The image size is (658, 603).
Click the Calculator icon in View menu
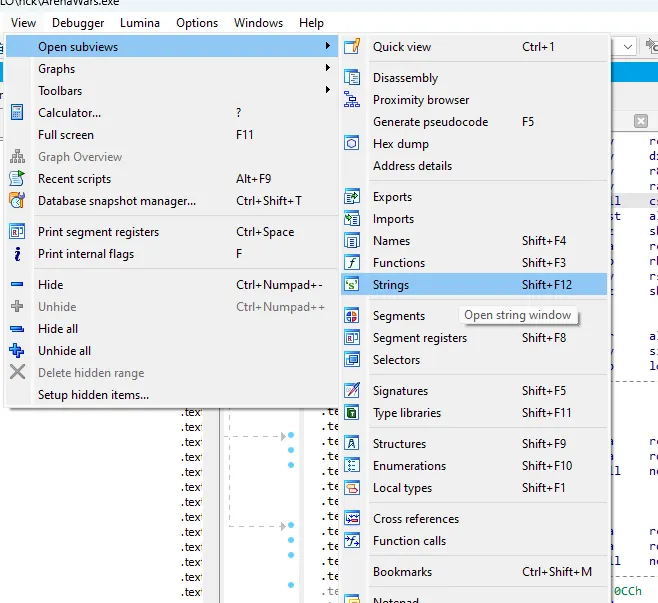point(17,113)
